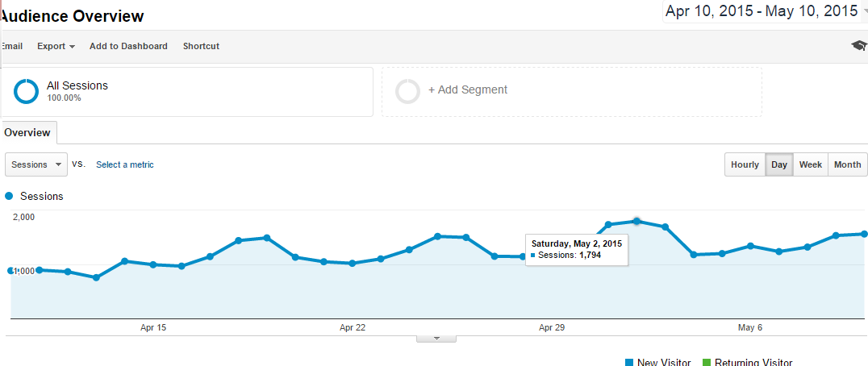Click the Select a metric link
868x366 pixels.
pyautogui.click(x=125, y=164)
